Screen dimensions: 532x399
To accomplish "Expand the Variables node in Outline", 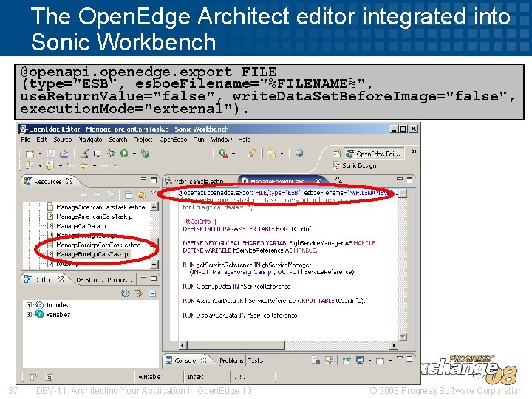I will tap(29, 315).
